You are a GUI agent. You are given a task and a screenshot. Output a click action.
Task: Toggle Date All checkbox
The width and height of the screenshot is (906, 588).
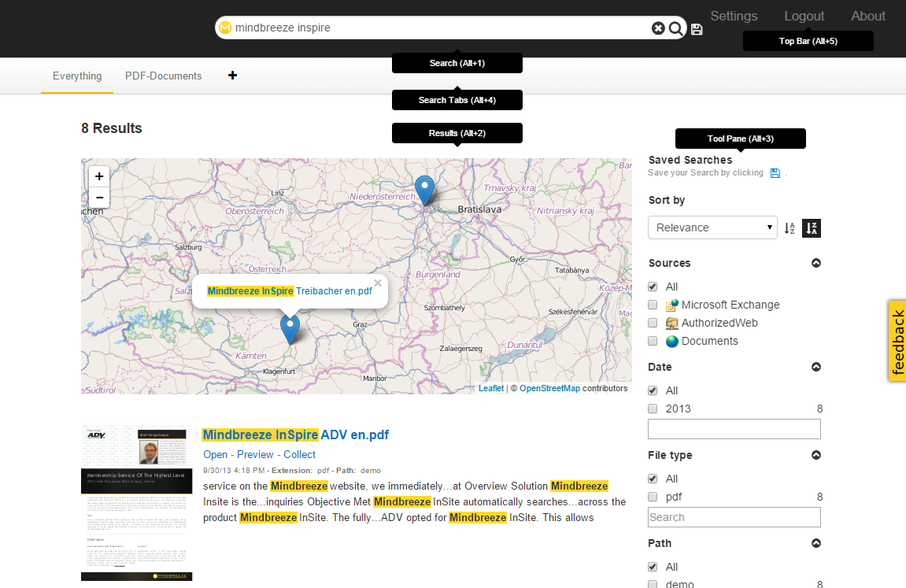(x=653, y=390)
